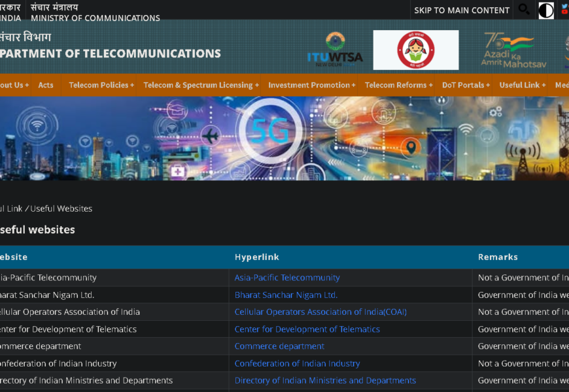Open the ITU WTSA New Delhi logo
569x392 pixels.
coord(335,50)
